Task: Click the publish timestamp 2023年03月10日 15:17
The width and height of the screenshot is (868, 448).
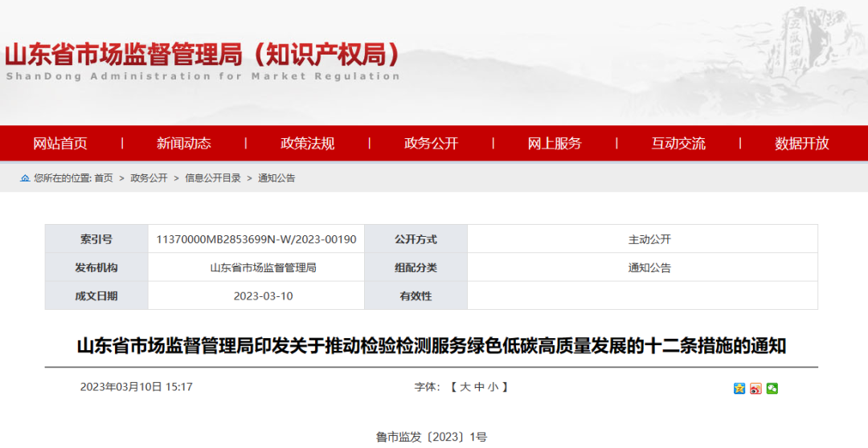Action: tap(136, 387)
